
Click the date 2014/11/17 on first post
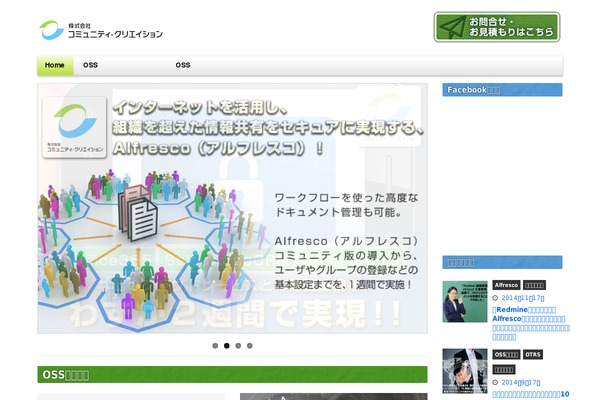(523, 298)
